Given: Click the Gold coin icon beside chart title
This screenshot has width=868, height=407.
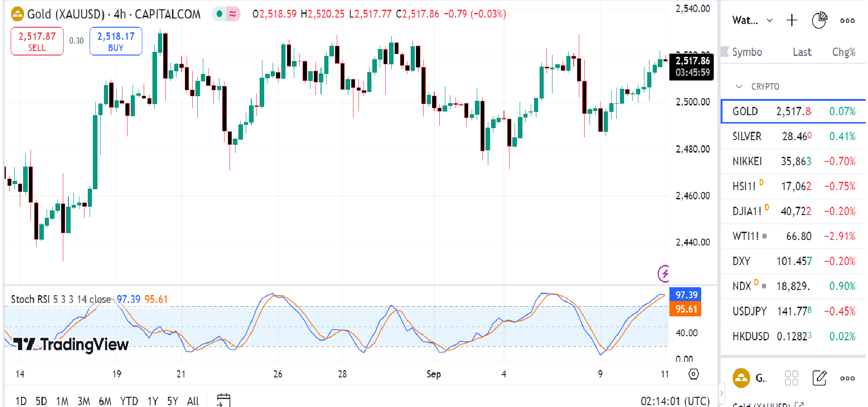Looking at the screenshot, I should coord(17,14).
